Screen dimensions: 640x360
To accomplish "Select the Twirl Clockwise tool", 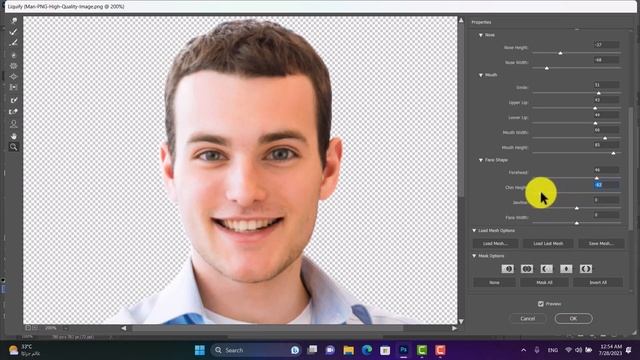I will tap(13, 55).
